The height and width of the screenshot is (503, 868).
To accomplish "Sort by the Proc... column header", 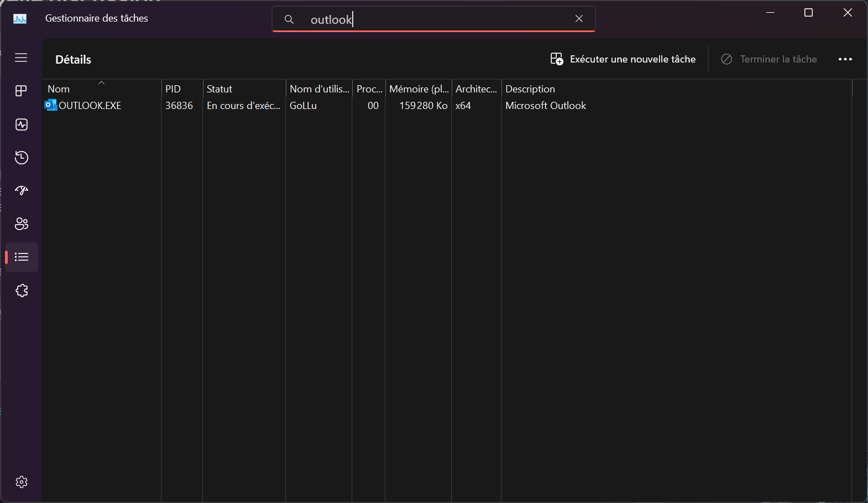I will click(x=369, y=89).
